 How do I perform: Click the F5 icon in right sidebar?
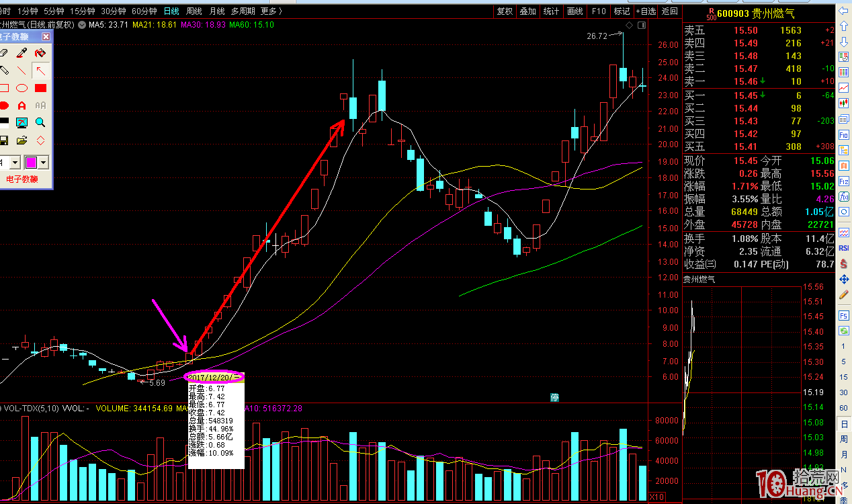point(843,315)
